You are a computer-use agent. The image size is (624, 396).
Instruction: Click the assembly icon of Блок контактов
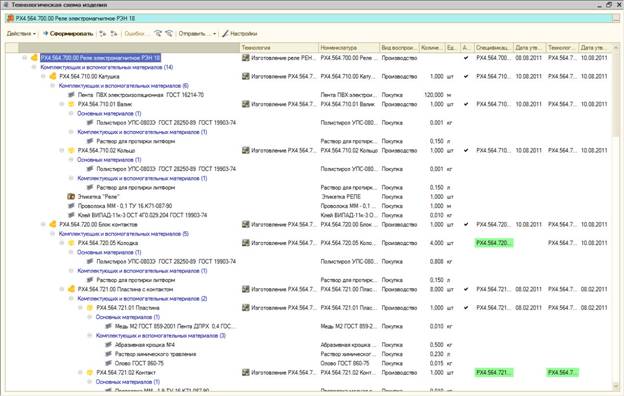(53, 224)
